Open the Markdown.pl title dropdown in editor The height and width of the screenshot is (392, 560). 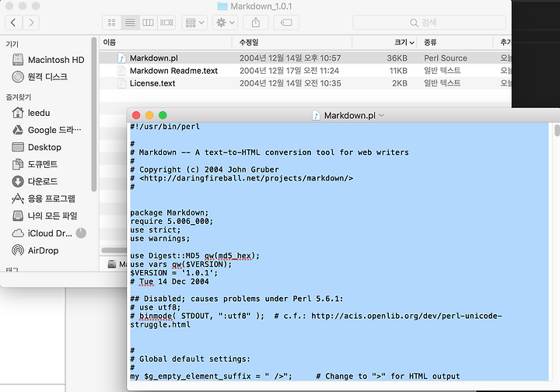point(381,115)
